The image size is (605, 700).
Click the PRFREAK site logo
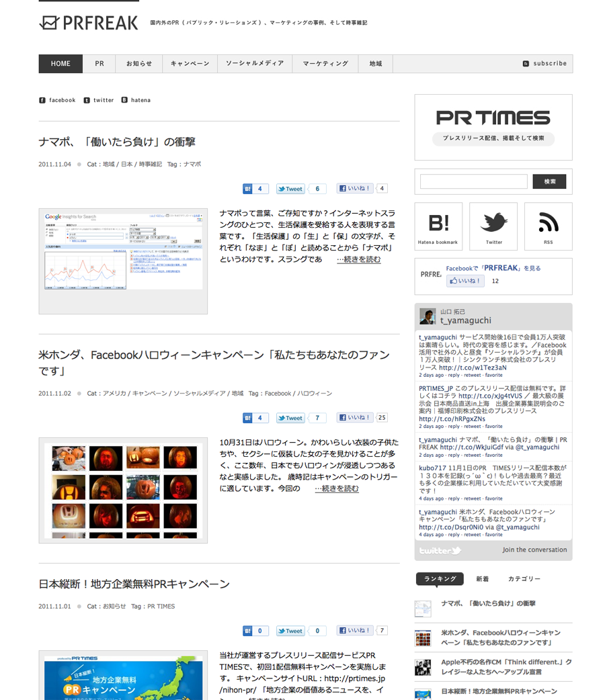click(x=89, y=23)
